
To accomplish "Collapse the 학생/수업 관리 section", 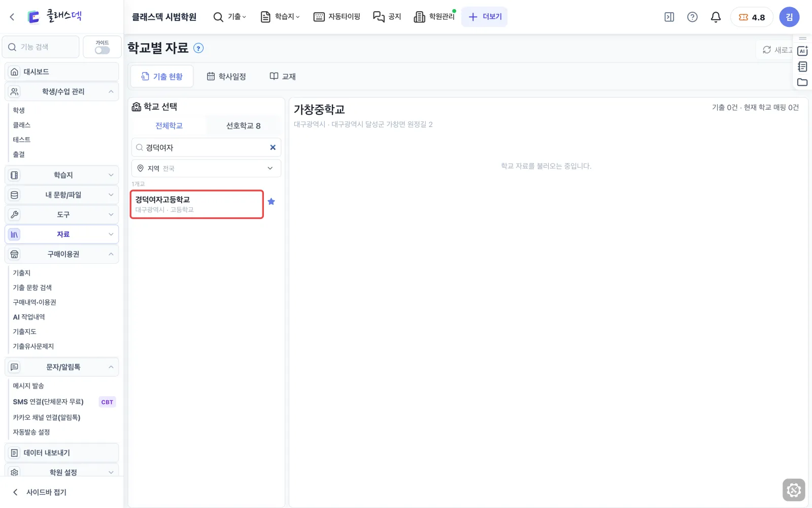I will click(62, 91).
